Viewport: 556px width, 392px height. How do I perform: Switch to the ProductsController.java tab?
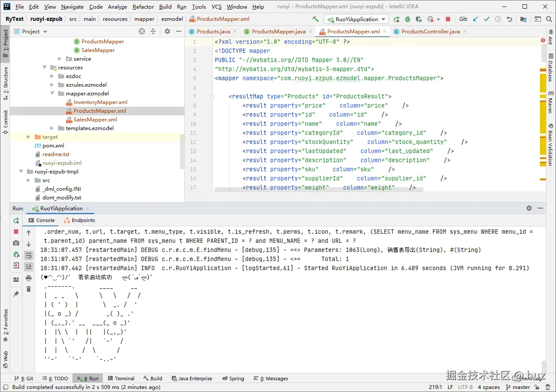click(430, 32)
